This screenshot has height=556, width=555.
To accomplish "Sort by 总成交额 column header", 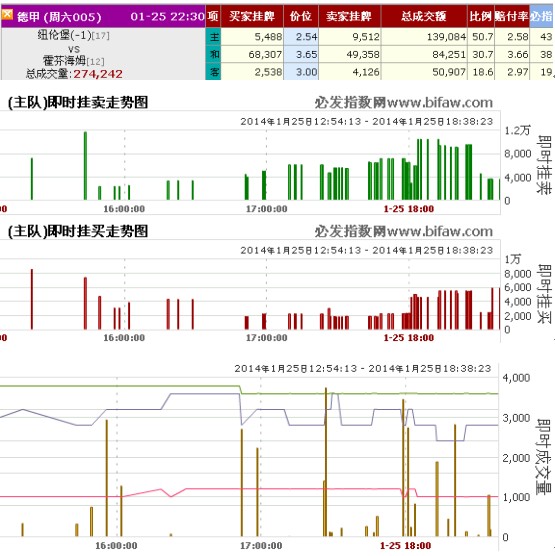I will click(x=423, y=16).
